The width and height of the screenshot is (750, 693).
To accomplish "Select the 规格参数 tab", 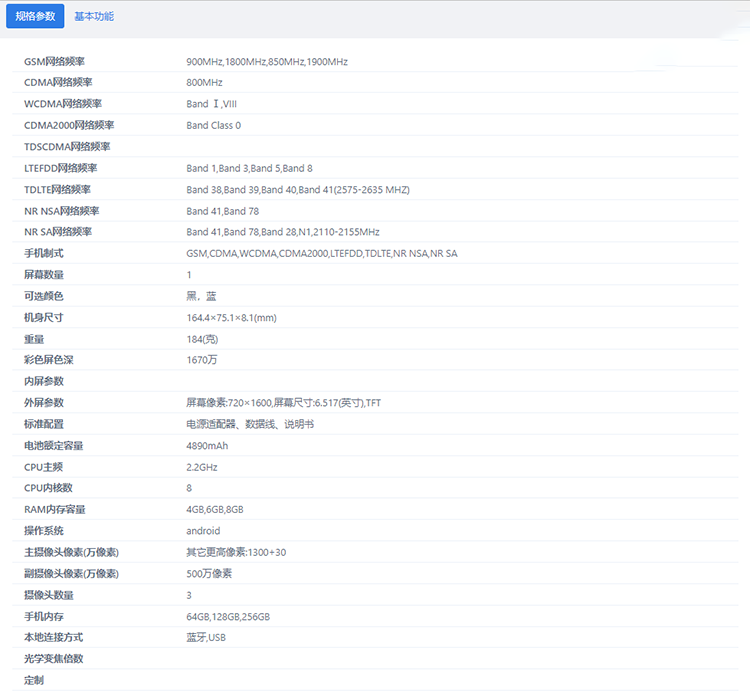I will 35,16.
